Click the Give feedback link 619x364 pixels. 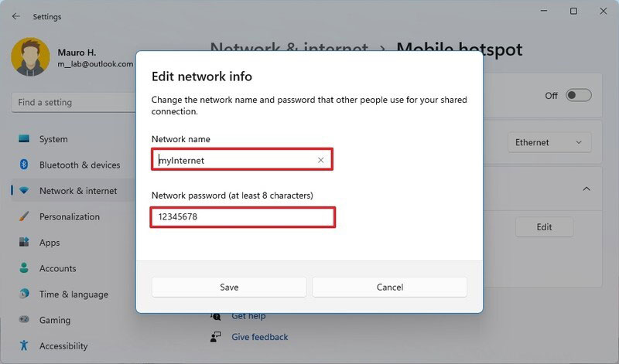259,337
